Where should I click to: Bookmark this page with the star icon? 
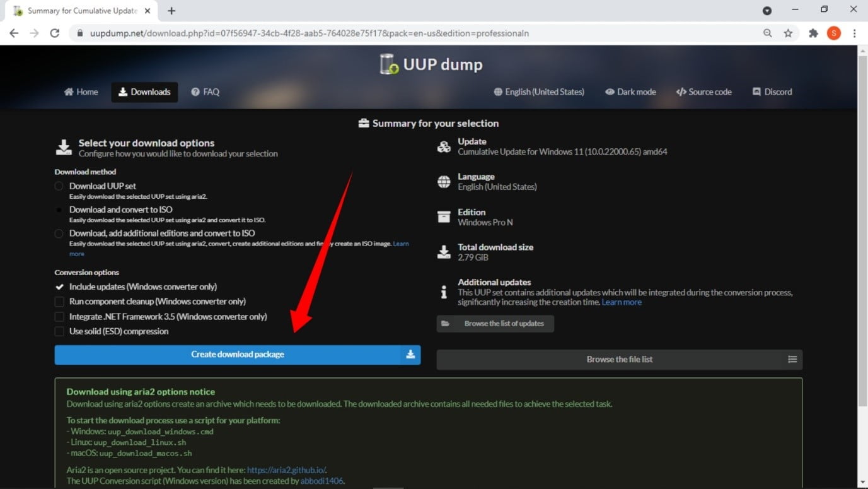[788, 33]
